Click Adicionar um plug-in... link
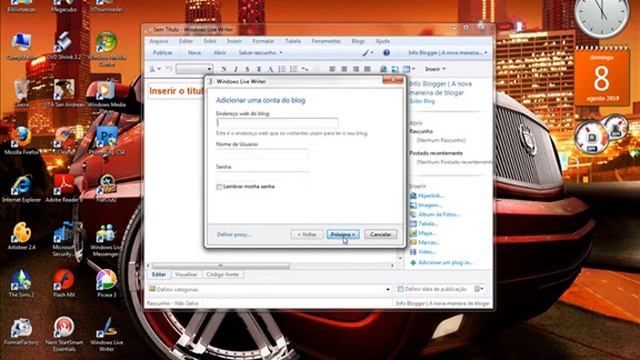 445,262
